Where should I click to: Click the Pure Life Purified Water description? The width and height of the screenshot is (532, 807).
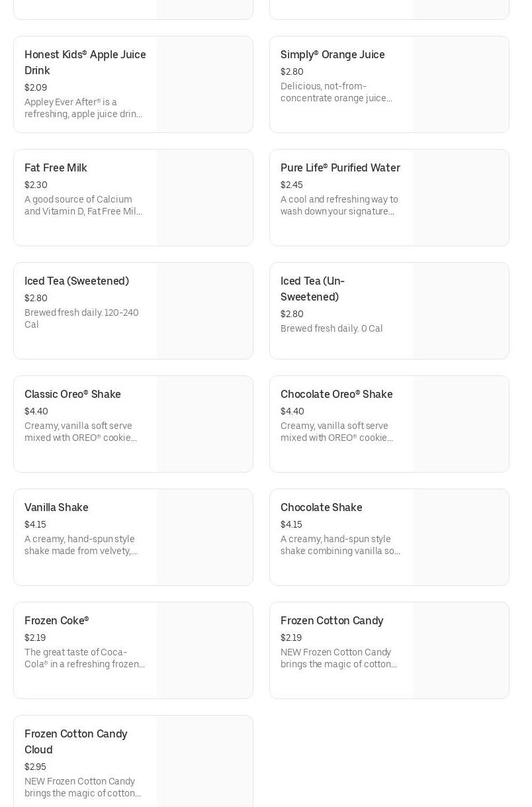[339, 205]
